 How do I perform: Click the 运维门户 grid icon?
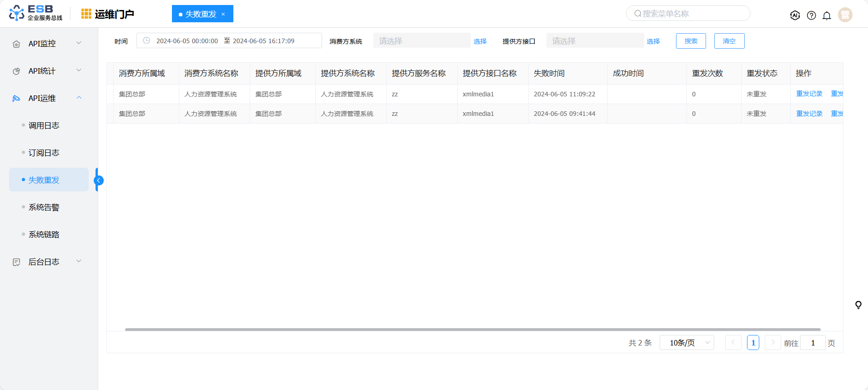(86, 14)
